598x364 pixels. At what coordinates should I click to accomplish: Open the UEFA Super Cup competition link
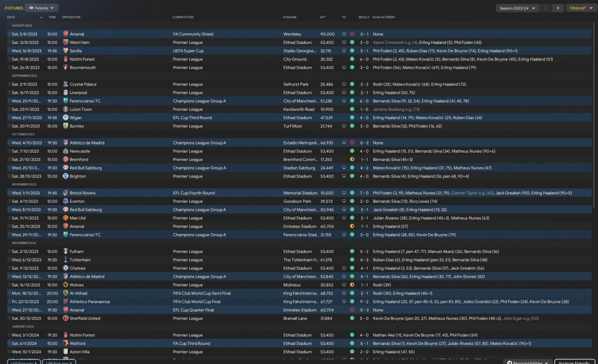click(x=188, y=51)
